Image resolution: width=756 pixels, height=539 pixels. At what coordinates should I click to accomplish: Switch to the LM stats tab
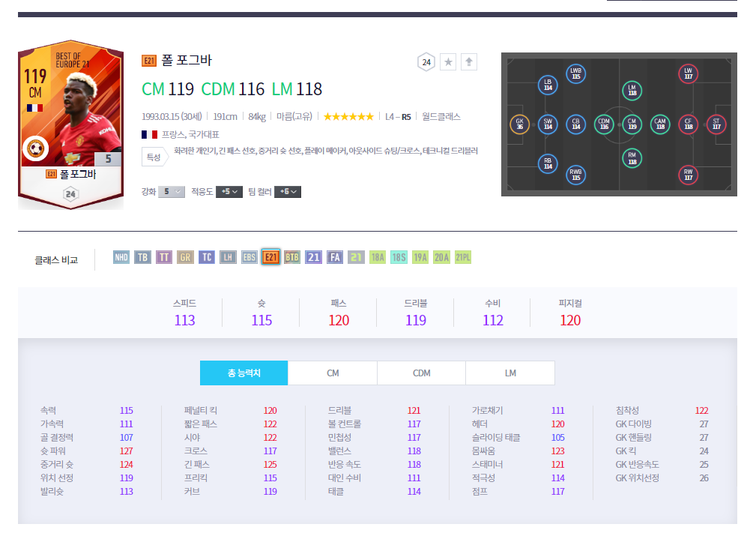(x=510, y=373)
